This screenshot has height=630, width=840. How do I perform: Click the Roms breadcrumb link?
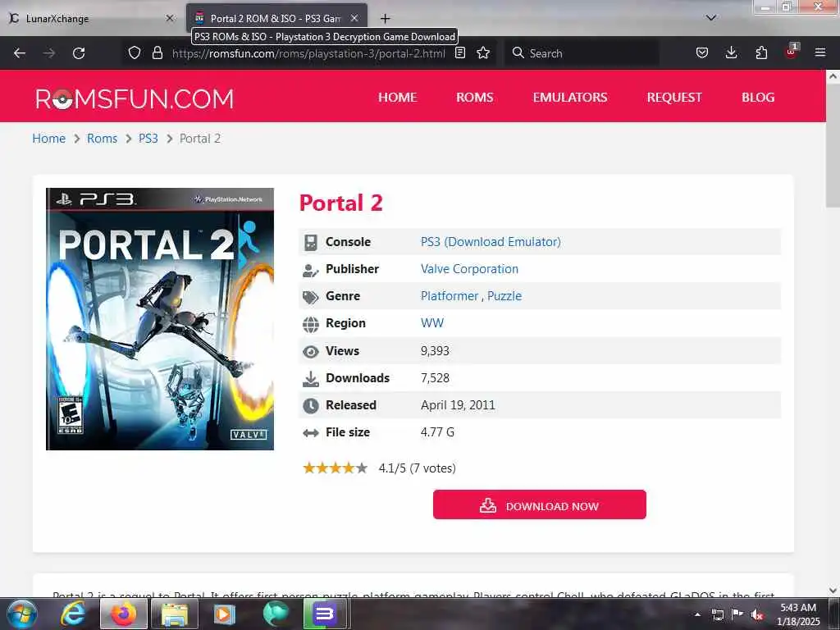[102, 139]
